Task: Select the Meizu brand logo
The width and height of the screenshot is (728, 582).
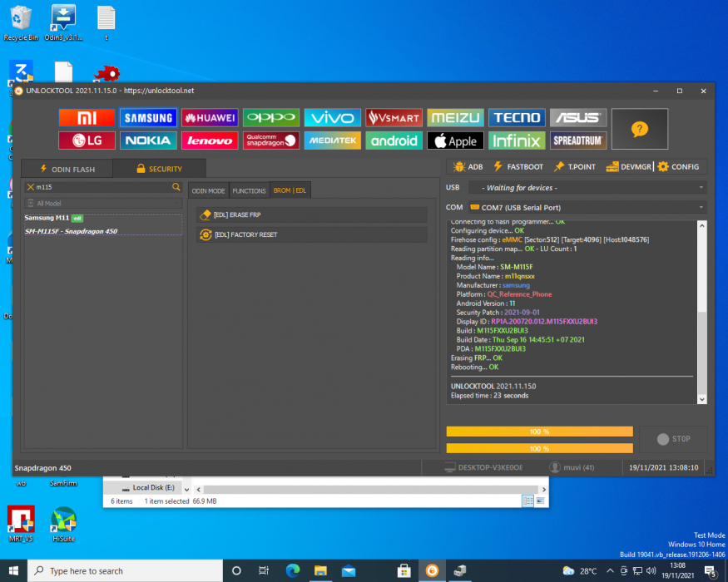Action: tap(455, 118)
